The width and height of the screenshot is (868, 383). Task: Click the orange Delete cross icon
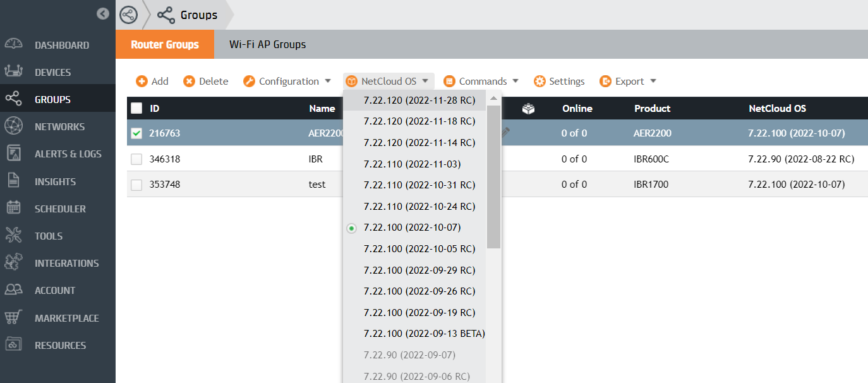[189, 81]
